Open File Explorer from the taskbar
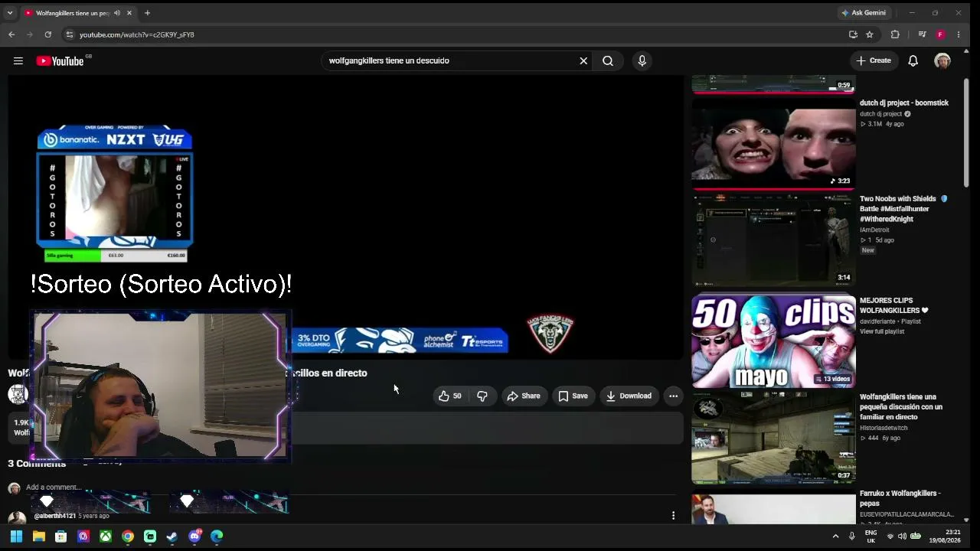 pos(39,536)
